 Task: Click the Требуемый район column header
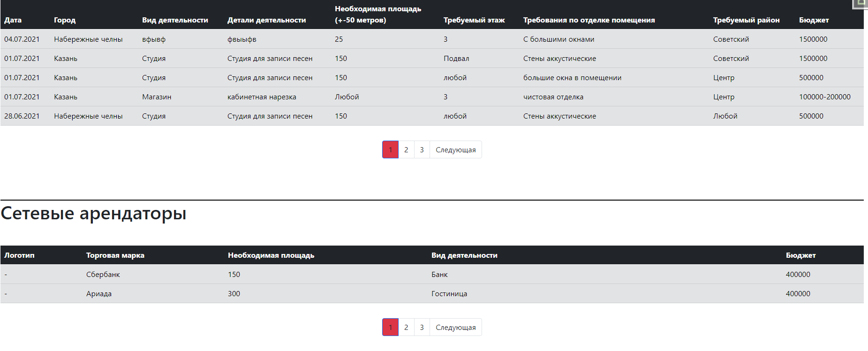[746, 20]
